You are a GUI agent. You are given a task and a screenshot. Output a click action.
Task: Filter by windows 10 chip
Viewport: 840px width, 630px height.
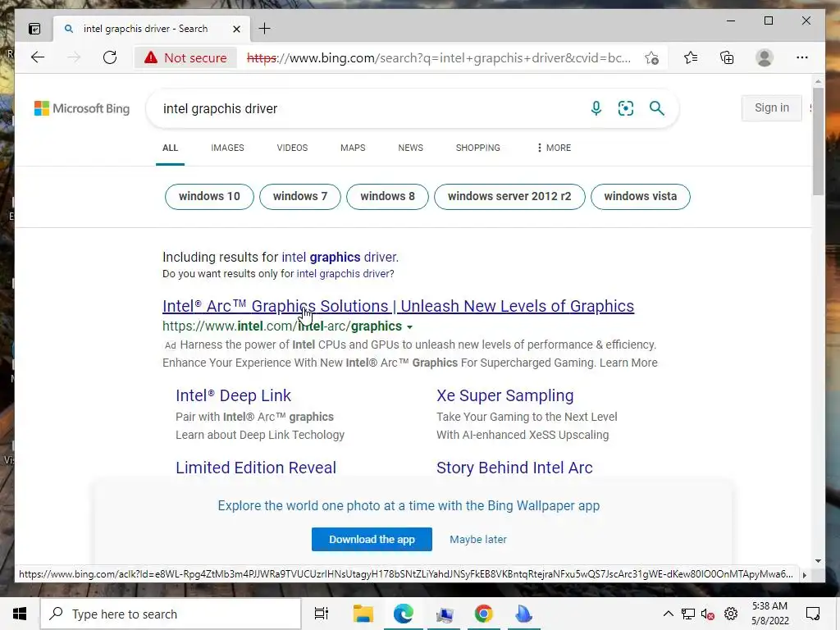[x=209, y=197]
